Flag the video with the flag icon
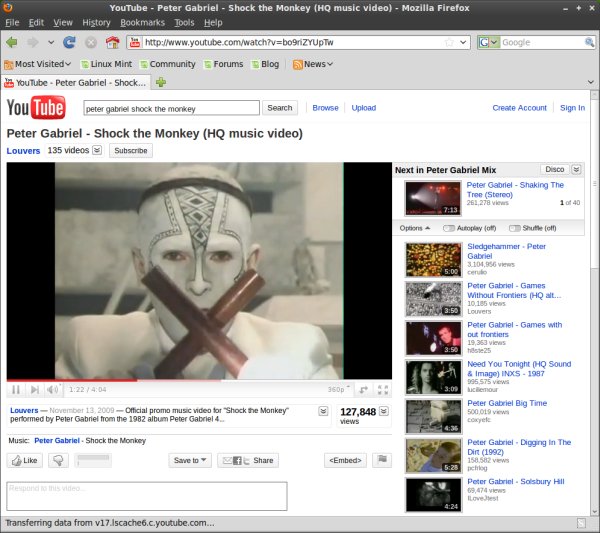600x533 pixels. [x=381, y=460]
